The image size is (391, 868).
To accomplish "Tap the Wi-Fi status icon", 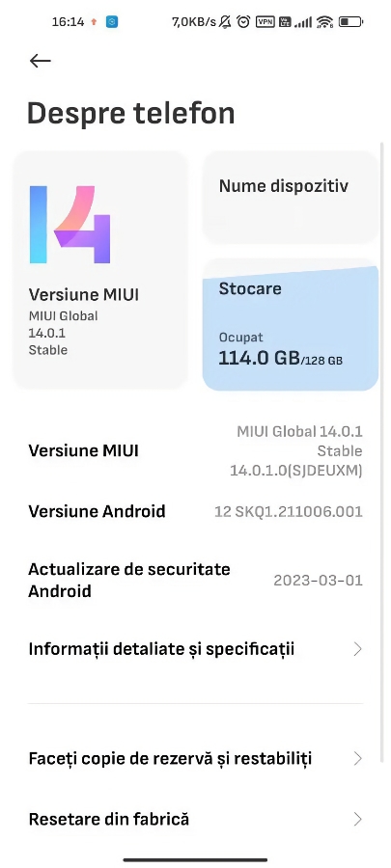I will (x=325, y=22).
